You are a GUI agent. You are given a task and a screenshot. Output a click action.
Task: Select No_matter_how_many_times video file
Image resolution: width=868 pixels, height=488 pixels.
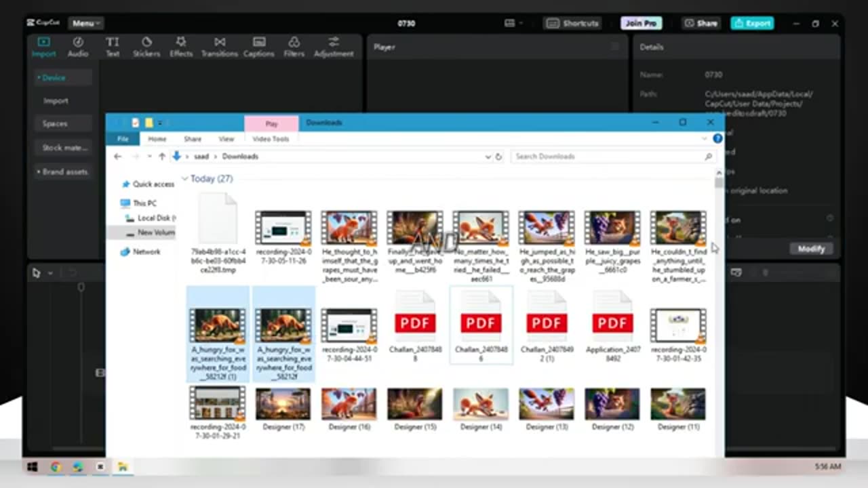(x=481, y=245)
